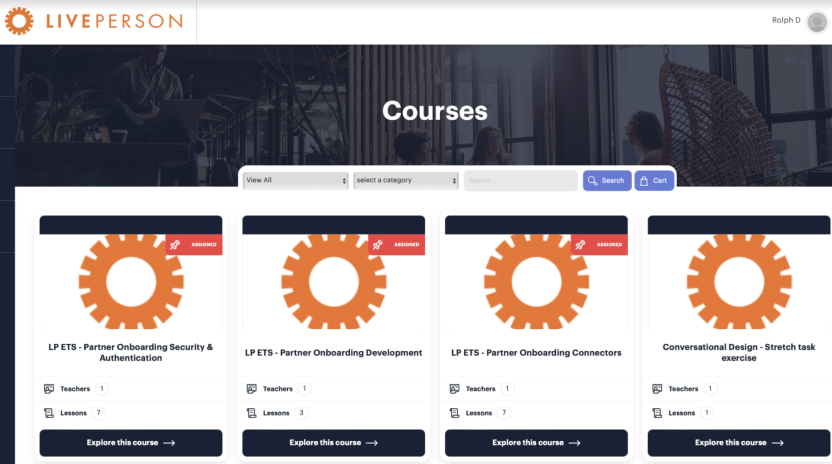Click lessons count 3 on Onboarding Development card
This screenshot has width=832, height=464.
pyautogui.click(x=301, y=413)
